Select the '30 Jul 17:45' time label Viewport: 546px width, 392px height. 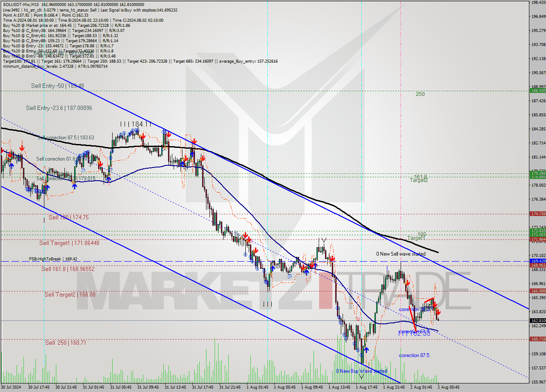coord(38,387)
